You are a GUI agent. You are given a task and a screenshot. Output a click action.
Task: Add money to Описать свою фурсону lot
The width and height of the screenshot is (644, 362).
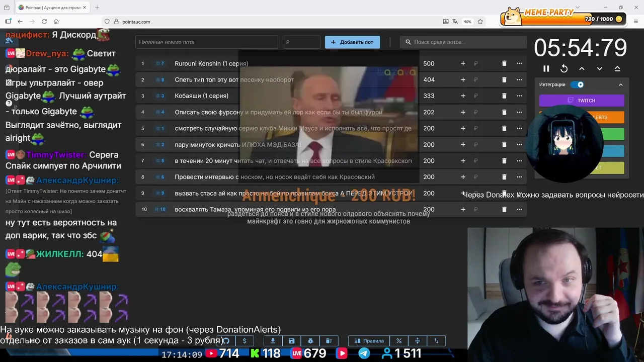tap(463, 112)
